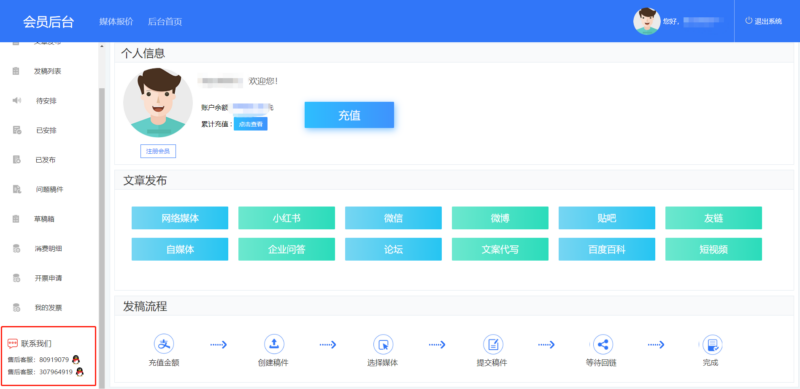The width and height of the screenshot is (800, 389).
Task: Click the 发稿流程 section heading
Action: pos(145,306)
